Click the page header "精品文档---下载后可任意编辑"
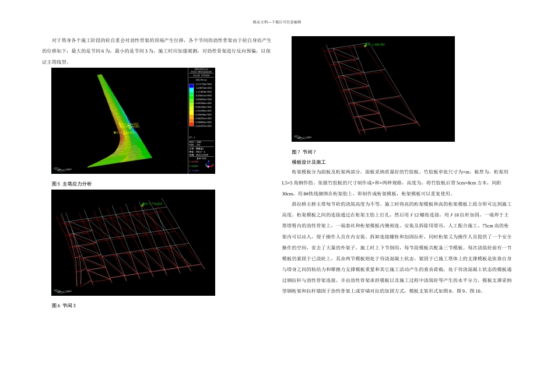The image size is (554, 392). coord(277,22)
